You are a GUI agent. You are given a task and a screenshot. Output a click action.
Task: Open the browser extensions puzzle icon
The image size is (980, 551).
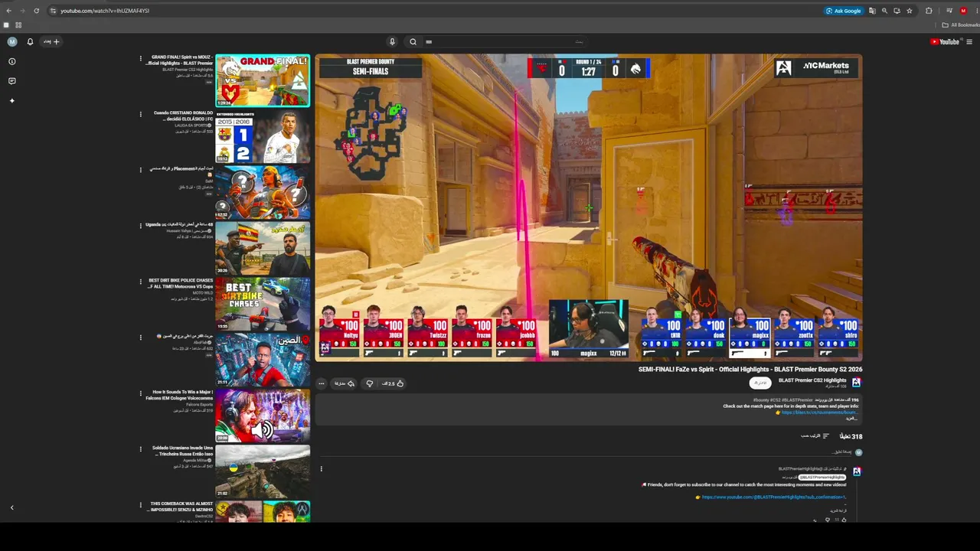click(x=929, y=11)
